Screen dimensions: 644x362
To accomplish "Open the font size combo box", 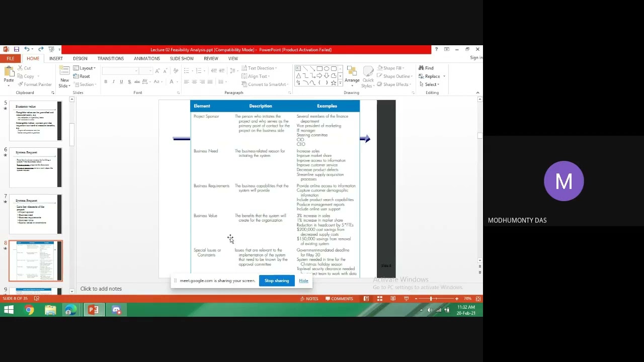I will tap(145, 71).
